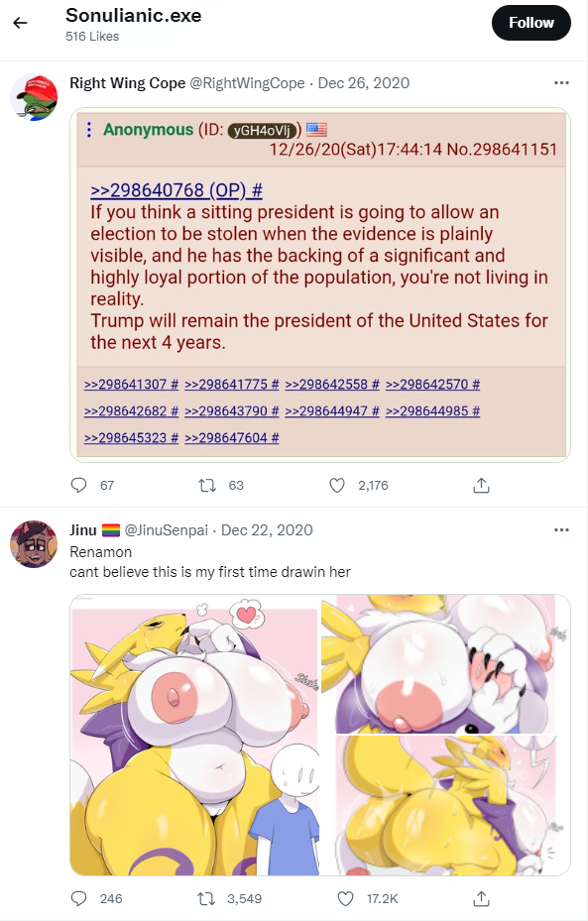This screenshot has height=921, width=588.
Task: Open Right Wing Cope's profile avatar
Action: pos(34,97)
